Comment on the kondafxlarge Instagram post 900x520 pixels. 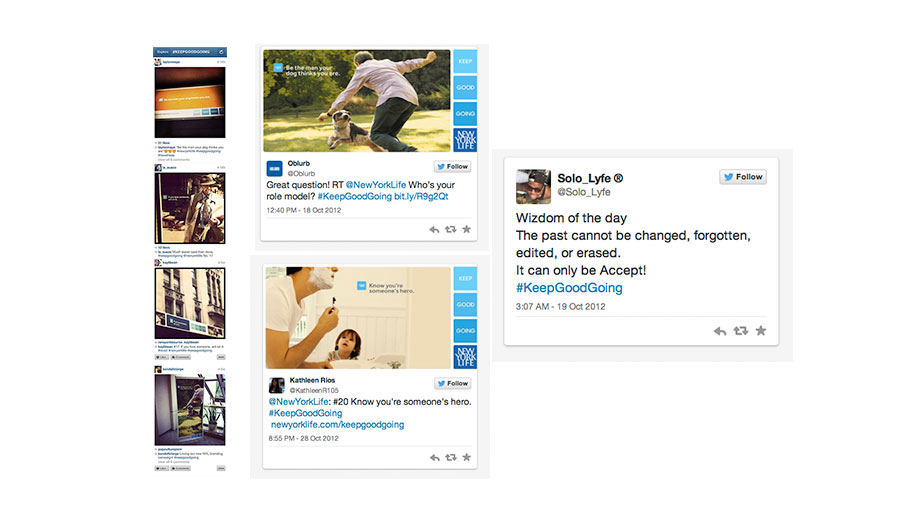tap(180, 468)
